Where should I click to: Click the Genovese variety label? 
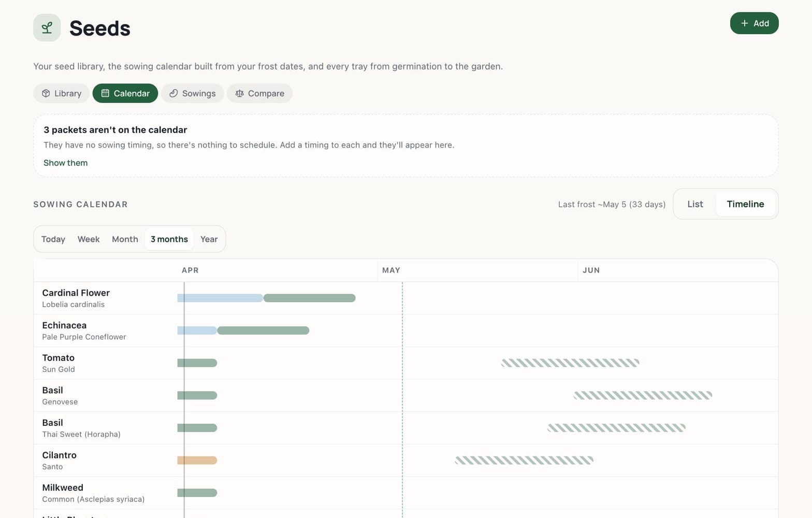[60, 402]
